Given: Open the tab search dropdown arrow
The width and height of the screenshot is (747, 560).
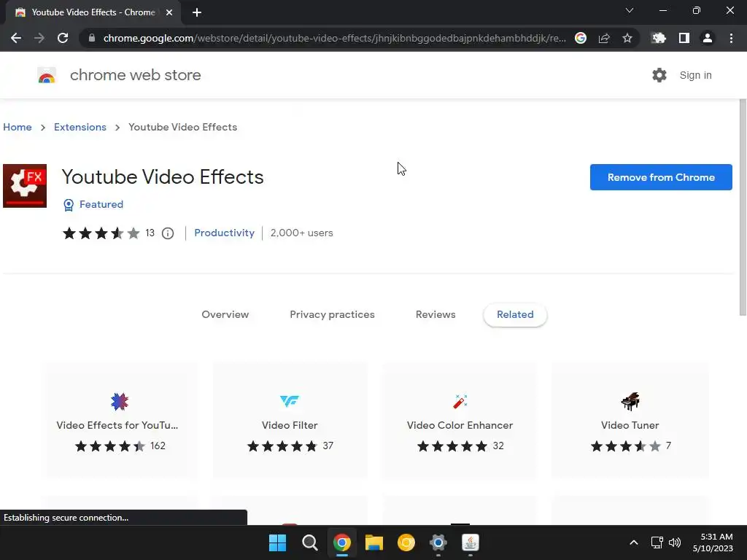Looking at the screenshot, I should pos(630,10).
